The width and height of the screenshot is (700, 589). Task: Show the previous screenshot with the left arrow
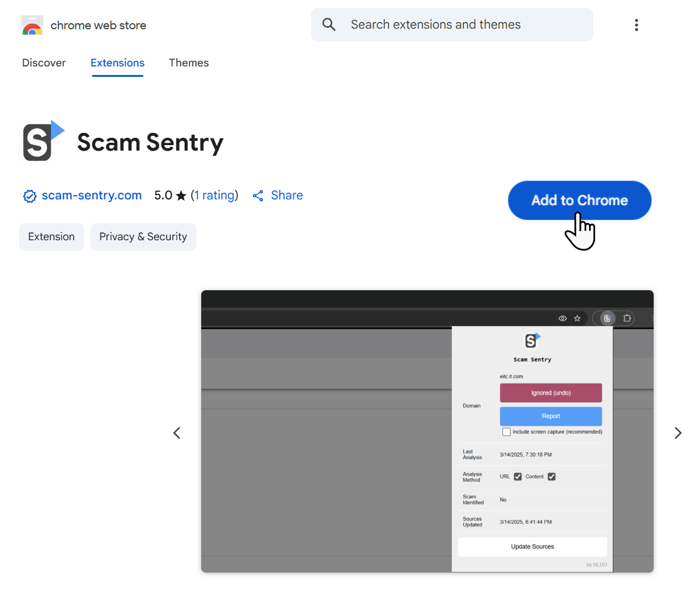(x=177, y=433)
